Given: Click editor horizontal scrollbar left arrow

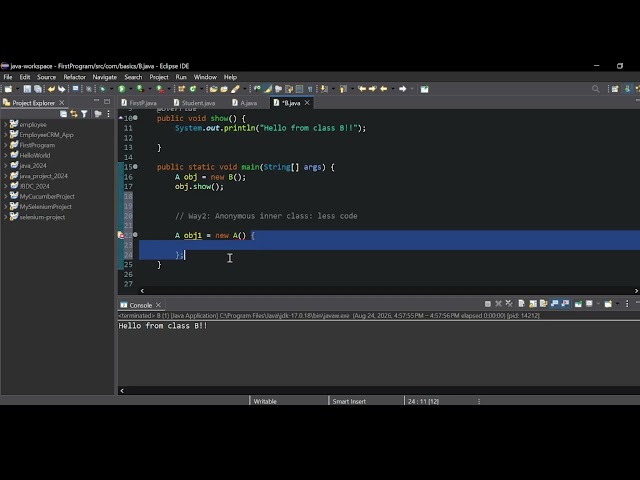Looking at the screenshot, I should 142,291.
